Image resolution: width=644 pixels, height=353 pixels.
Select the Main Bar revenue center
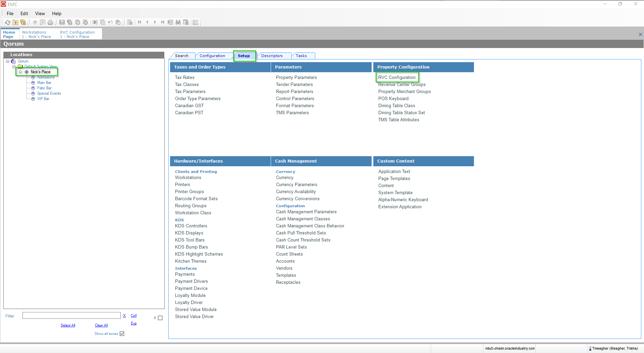click(x=44, y=83)
